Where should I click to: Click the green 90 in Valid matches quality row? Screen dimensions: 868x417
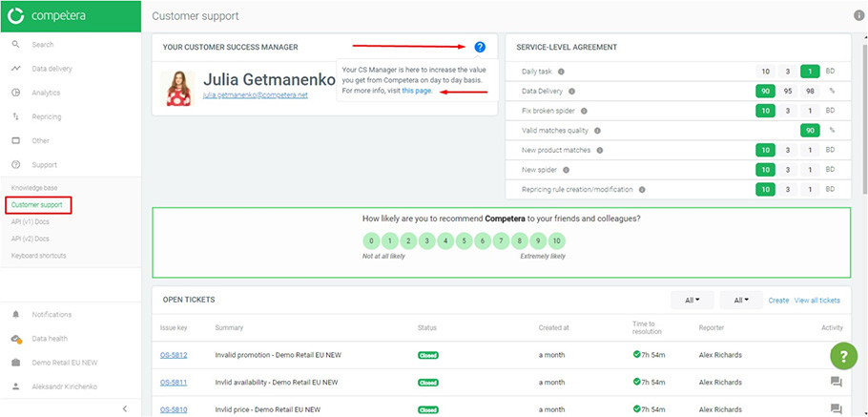(x=810, y=131)
